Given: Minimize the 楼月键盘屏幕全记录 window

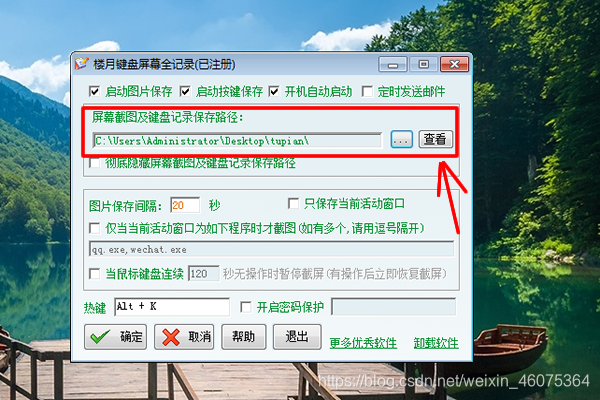Looking at the screenshot, I should (393, 64).
